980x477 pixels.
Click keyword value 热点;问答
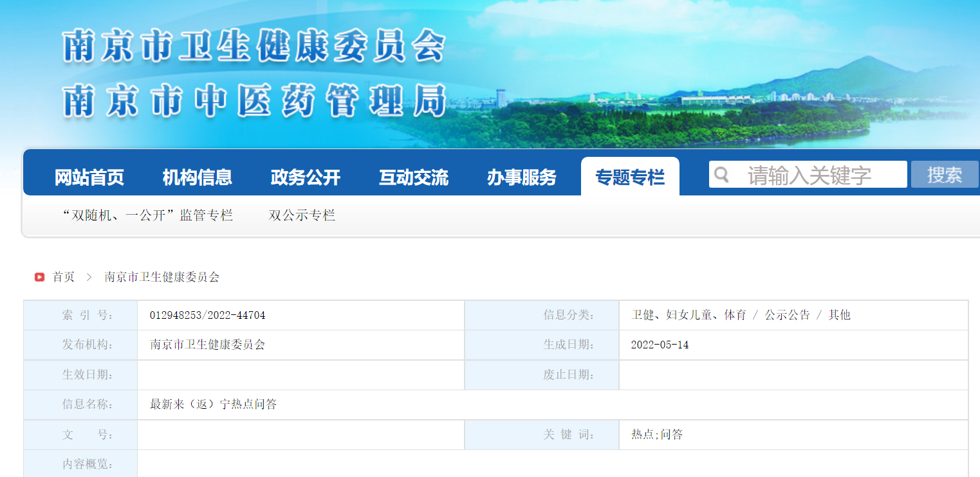[657, 435]
